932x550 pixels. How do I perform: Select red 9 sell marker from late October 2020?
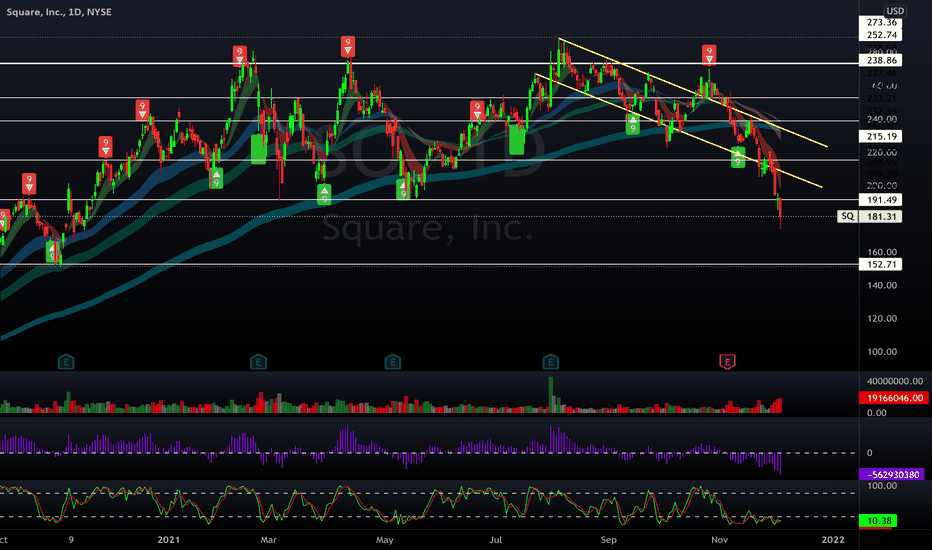coord(29,183)
